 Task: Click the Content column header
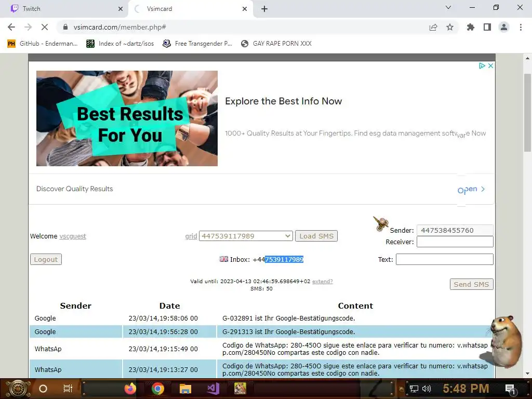click(355, 305)
